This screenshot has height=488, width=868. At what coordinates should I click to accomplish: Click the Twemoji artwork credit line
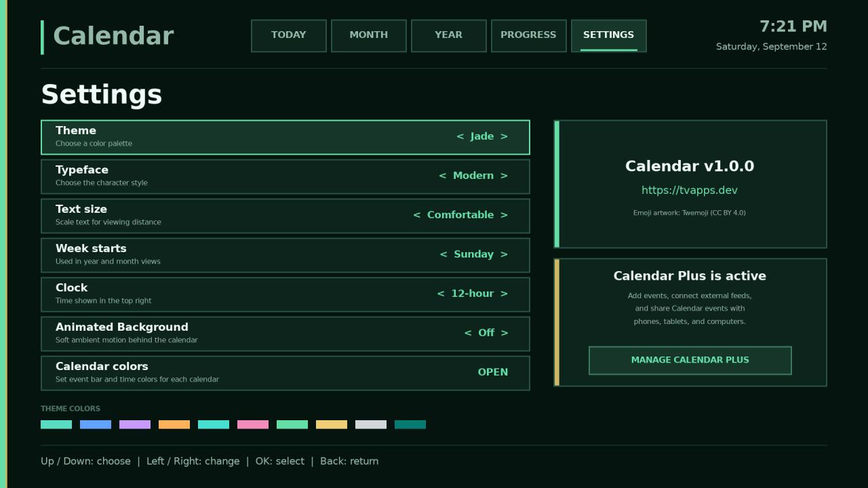click(689, 213)
